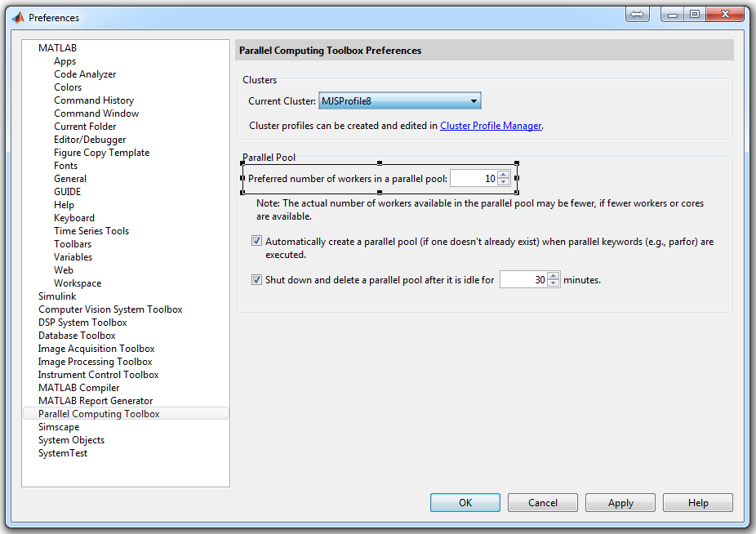The height and width of the screenshot is (534, 756).
Task: Select Workspace preferences
Action: tap(78, 283)
